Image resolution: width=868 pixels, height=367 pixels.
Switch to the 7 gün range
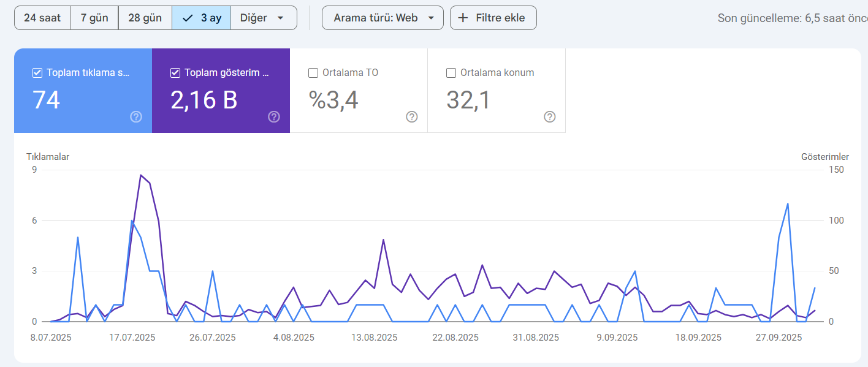click(x=94, y=18)
